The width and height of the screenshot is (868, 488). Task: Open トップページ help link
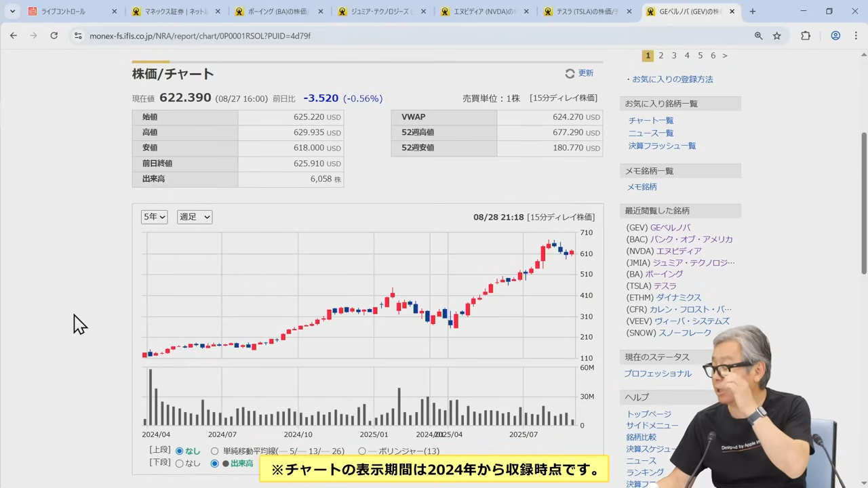649,414
